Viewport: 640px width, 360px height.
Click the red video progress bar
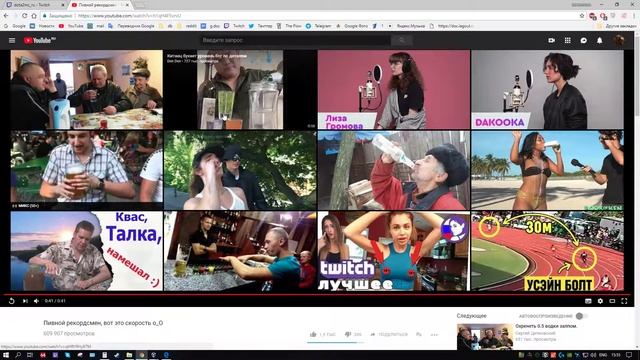[317, 294]
